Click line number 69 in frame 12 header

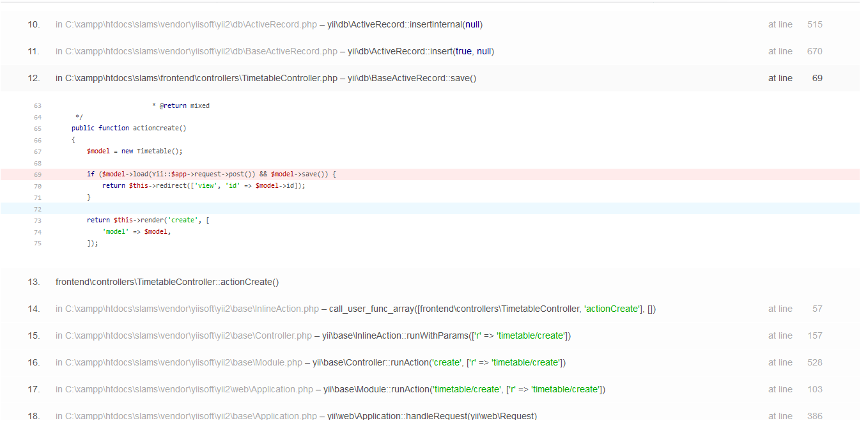tap(818, 78)
